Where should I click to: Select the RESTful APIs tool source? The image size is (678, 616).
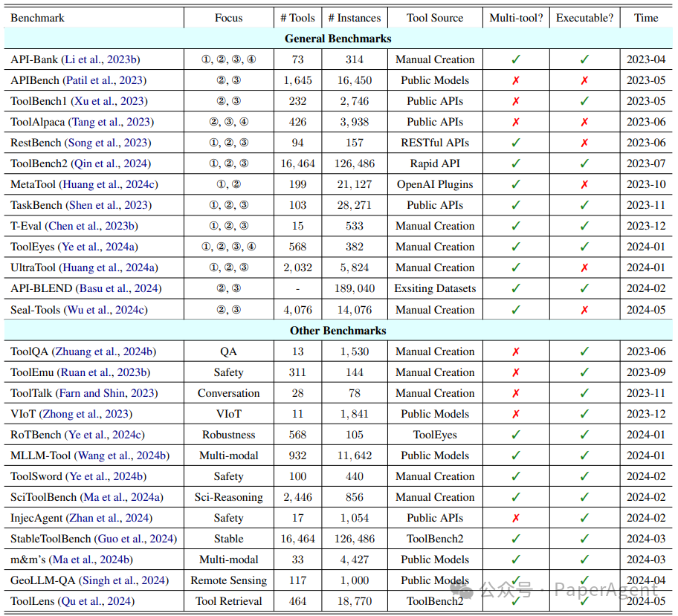click(435, 143)
